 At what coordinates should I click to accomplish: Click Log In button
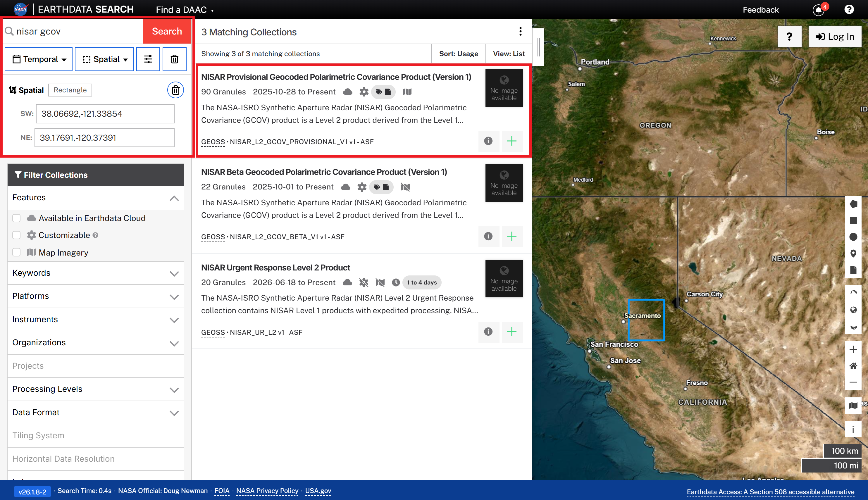click(x=835, y=36)
